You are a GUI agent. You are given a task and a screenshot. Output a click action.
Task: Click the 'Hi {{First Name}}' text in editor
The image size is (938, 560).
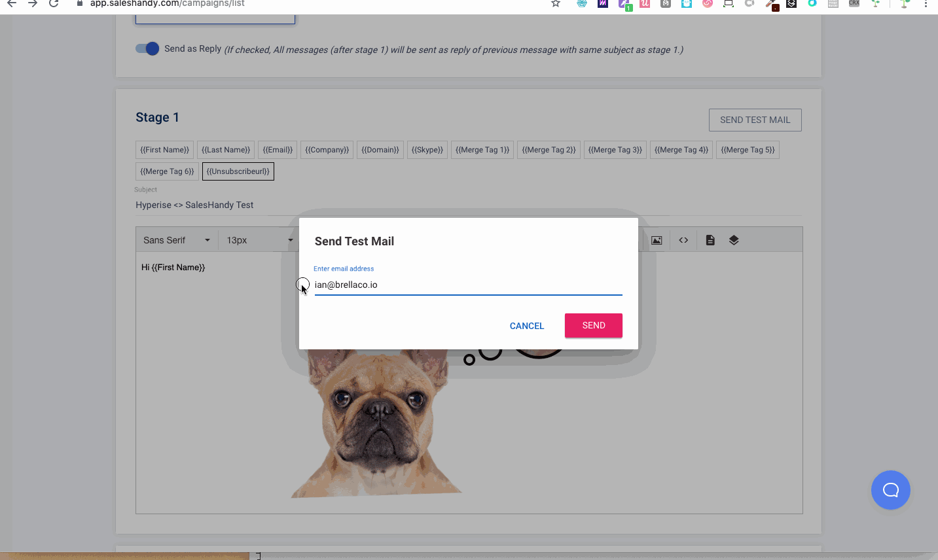(x=173, y=268)
